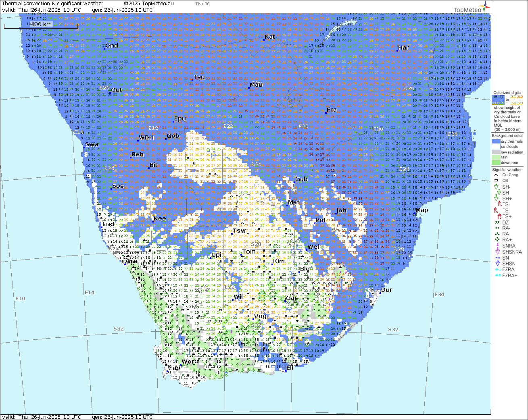528x420 pixels.
Task: Click the Tsw city label
Action: pos(239,231)
